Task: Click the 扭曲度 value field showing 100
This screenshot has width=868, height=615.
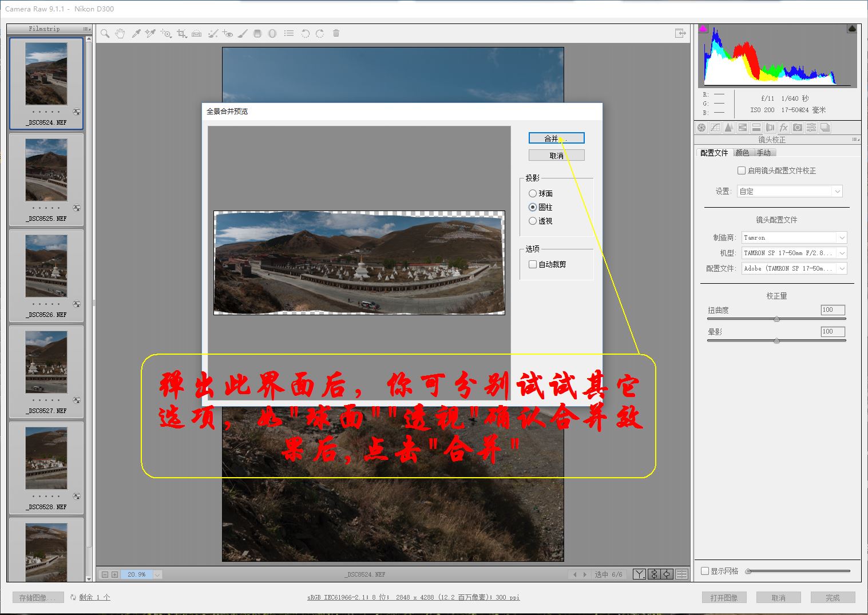Action: [x=833, y=310]
